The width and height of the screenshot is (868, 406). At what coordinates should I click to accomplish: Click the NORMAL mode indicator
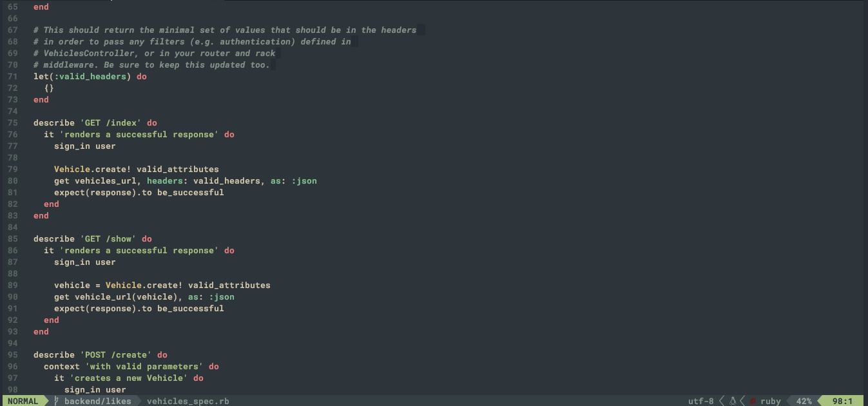coord(23,401)
